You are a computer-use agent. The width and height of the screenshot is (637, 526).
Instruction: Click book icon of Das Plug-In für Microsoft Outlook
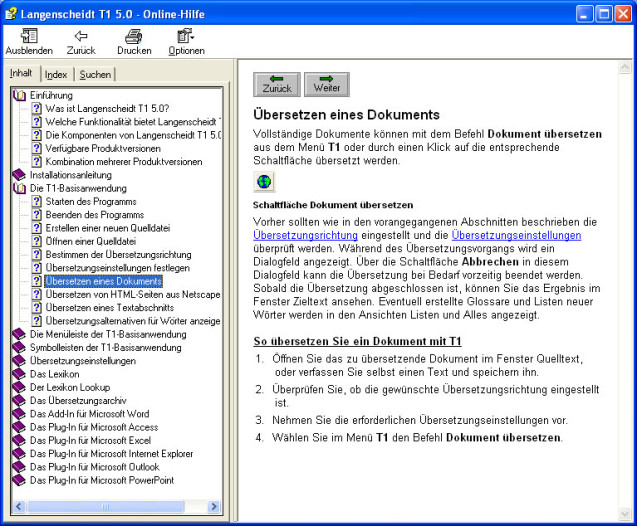(x=20, y=467)
